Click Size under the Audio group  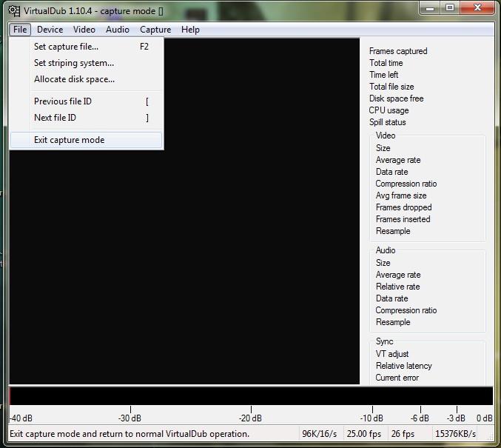click(x=383, y=263)
